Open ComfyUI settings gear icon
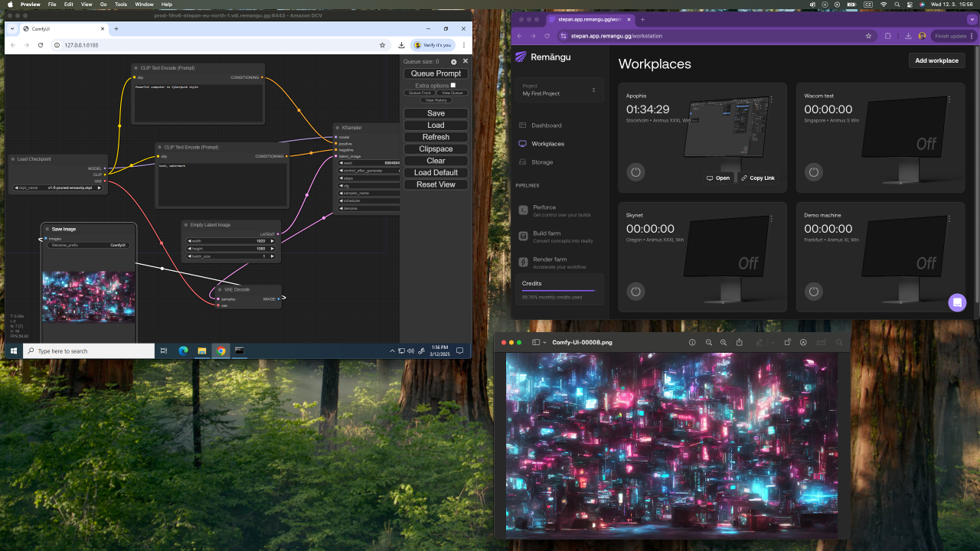The image size is (980, 551). coord(454,61)
